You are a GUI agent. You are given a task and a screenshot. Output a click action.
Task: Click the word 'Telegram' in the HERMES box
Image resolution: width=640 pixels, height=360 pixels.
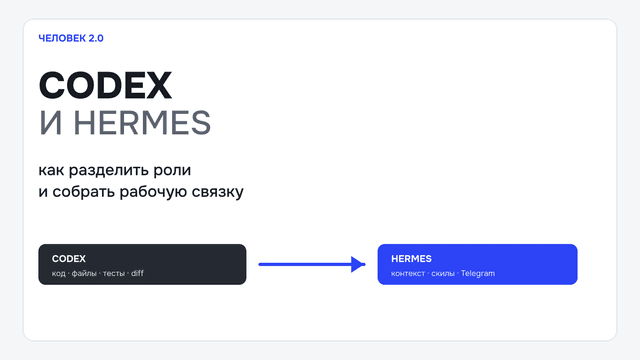478,273
